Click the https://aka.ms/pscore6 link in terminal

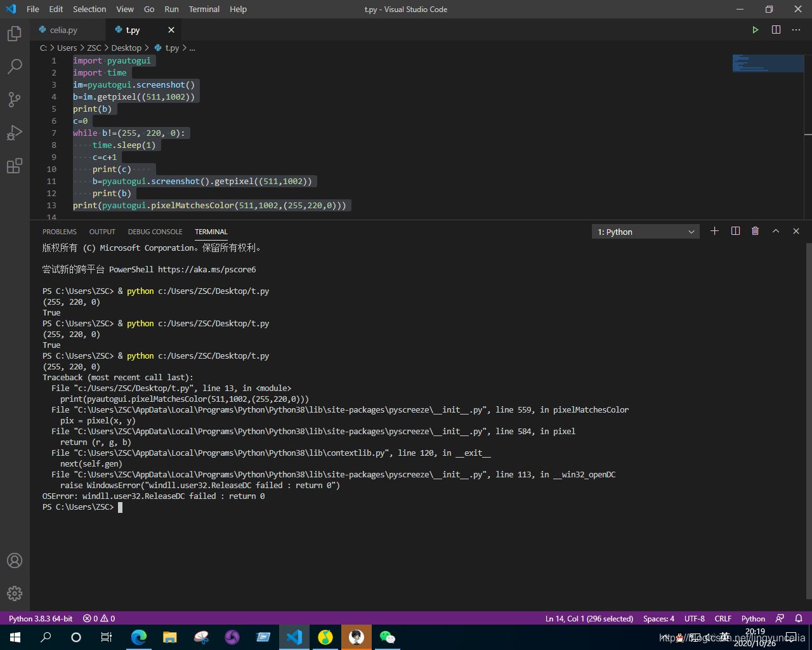(207, 269)
